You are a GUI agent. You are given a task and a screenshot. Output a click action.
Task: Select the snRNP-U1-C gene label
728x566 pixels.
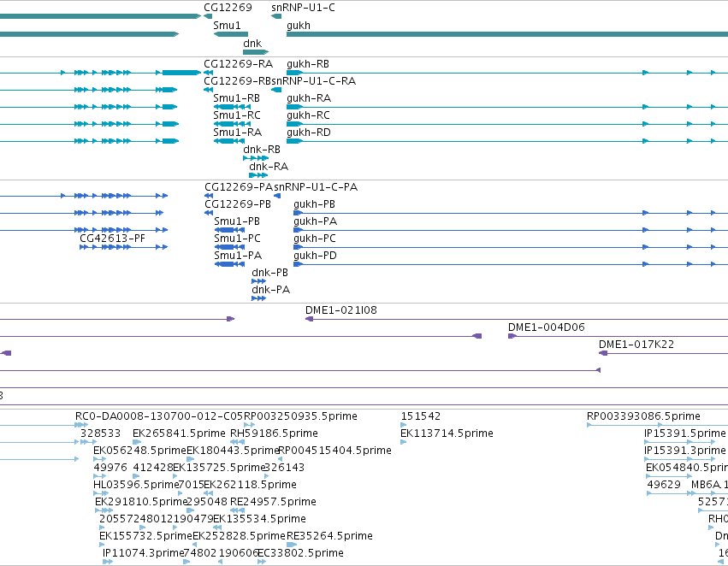tap(303, 8)
